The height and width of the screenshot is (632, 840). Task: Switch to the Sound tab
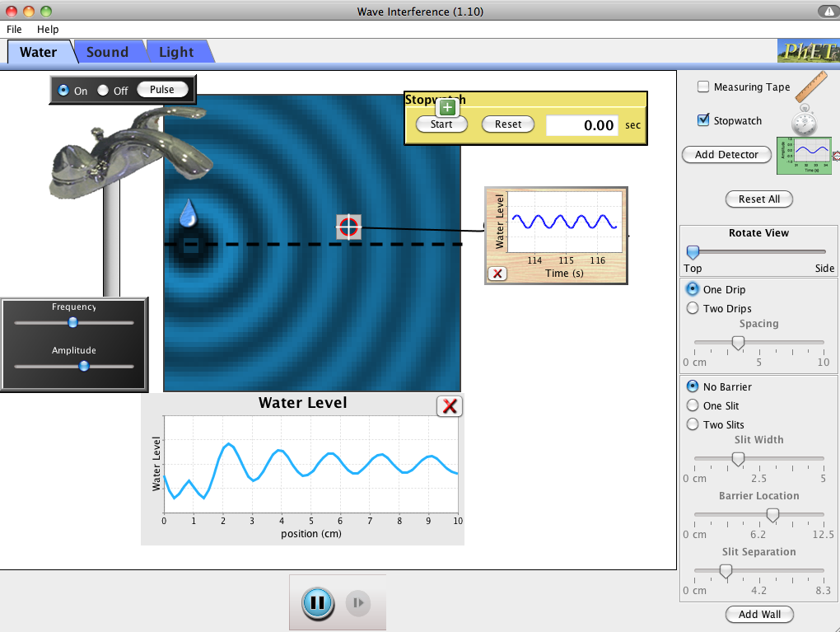108,51
